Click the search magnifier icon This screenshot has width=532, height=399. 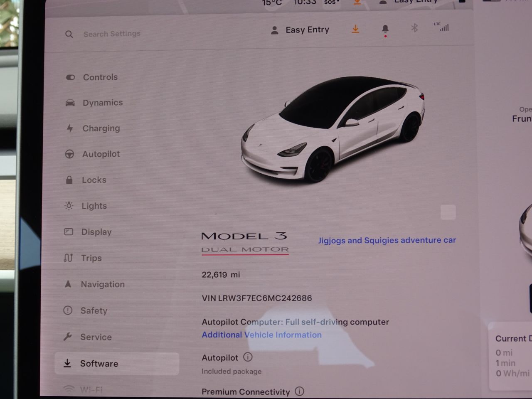69,34
